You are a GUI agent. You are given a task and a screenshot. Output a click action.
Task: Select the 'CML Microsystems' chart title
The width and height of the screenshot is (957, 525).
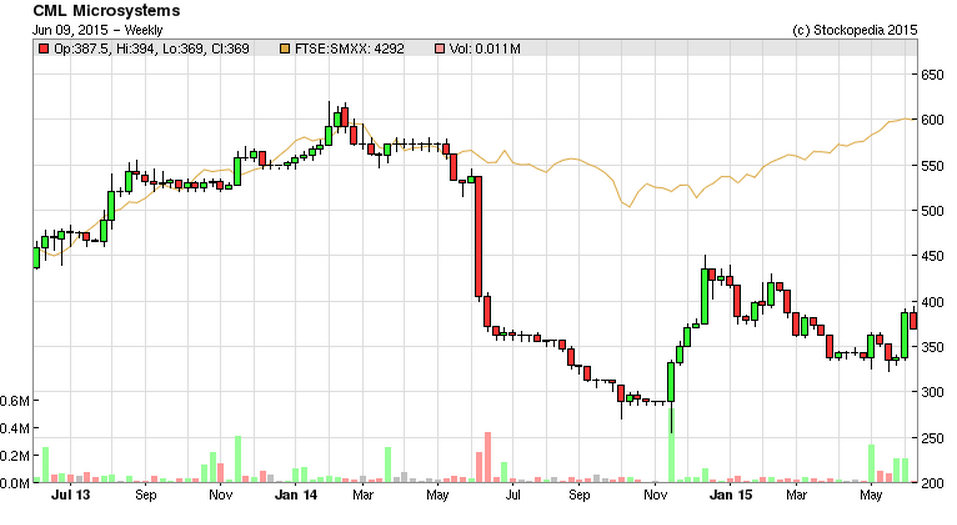pos(106,10)
